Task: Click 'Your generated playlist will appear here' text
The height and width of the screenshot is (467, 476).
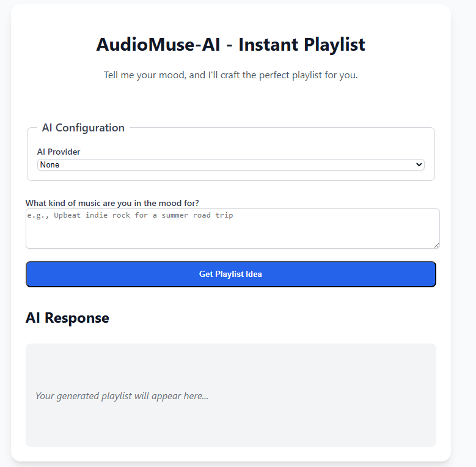Action: point(122,395)
